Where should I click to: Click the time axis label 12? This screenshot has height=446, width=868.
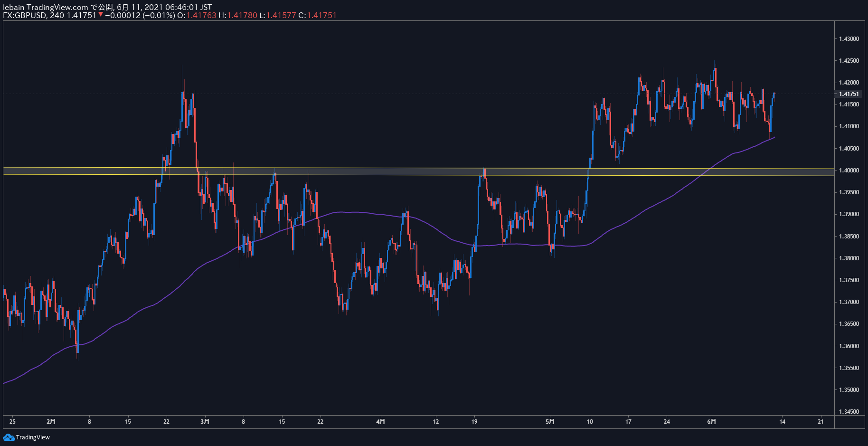pyautogui.click(x=436, y=421)
